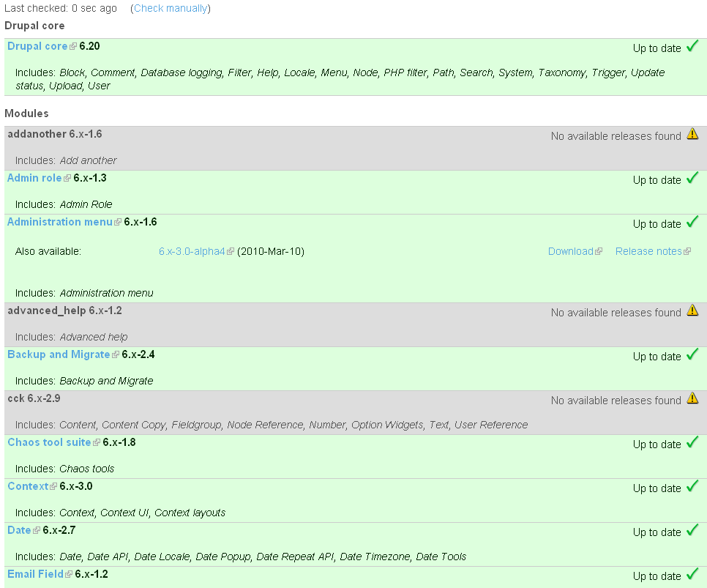The width and height of the screenshot is (707, 588).
Task: Open the Backup and Migrate project link
Action: point(59,354)
